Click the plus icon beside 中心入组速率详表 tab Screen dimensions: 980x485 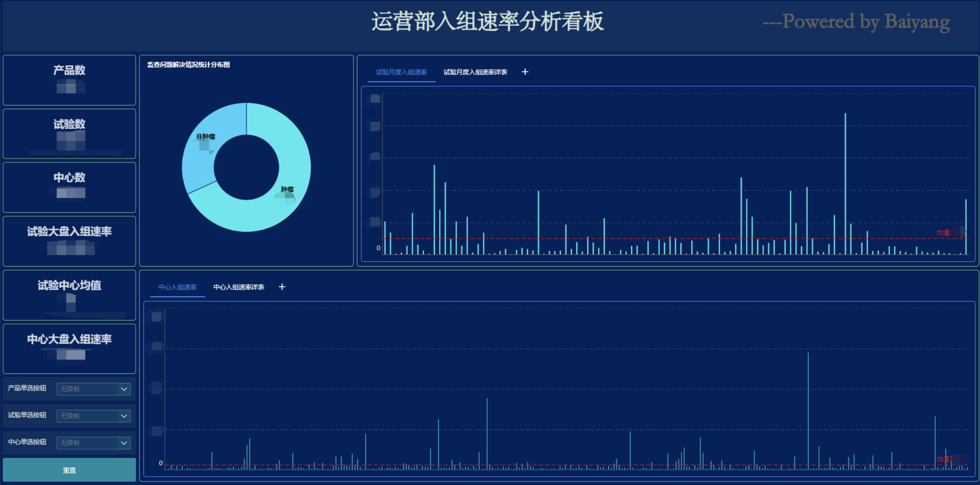(282, 287)
